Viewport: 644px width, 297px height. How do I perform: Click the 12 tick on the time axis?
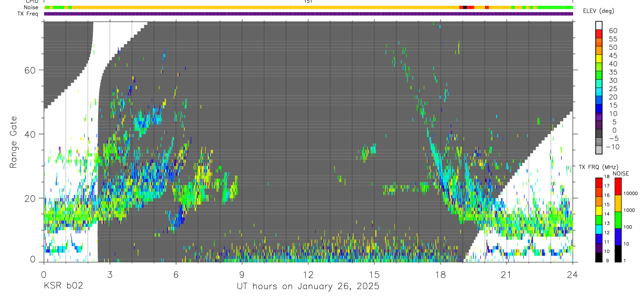tap(308, 274)
